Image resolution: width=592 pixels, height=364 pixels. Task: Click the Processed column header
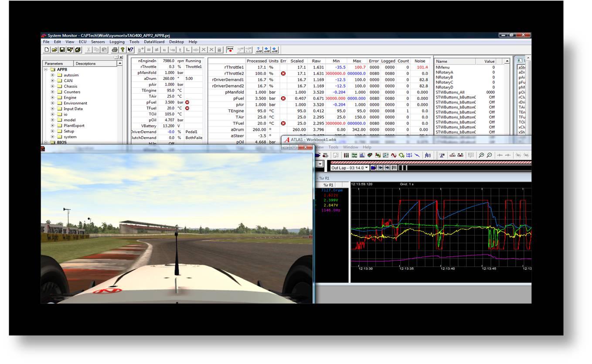pyautogui.click(x=256, y=61)
